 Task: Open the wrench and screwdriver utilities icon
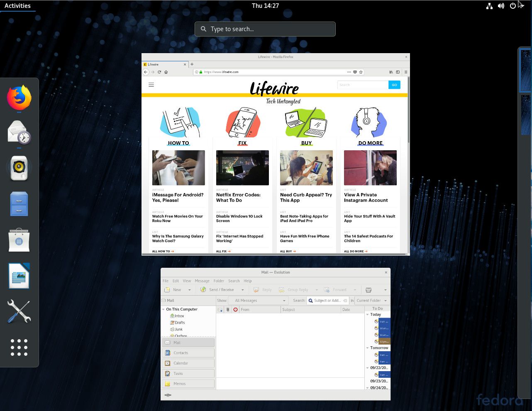(19, 311)
